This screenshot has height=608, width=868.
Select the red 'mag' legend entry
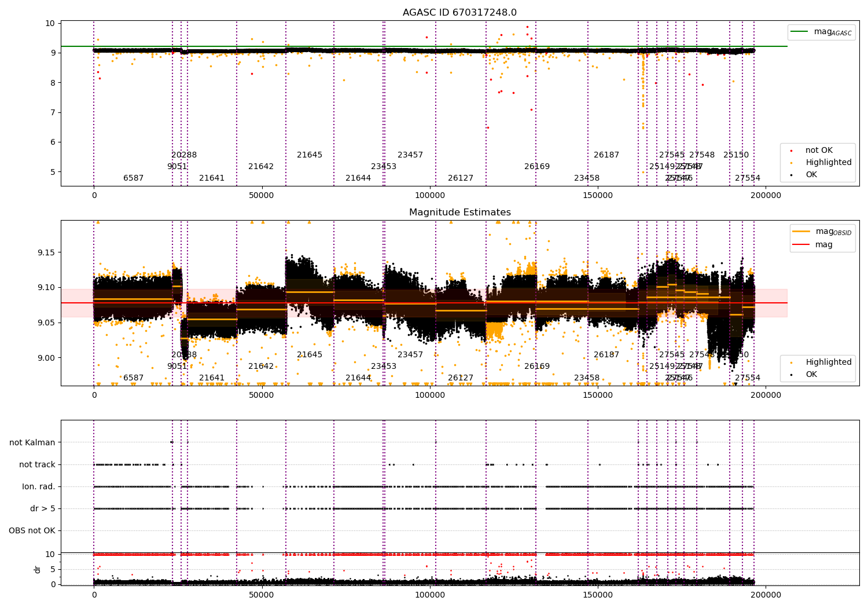(813, 244)
